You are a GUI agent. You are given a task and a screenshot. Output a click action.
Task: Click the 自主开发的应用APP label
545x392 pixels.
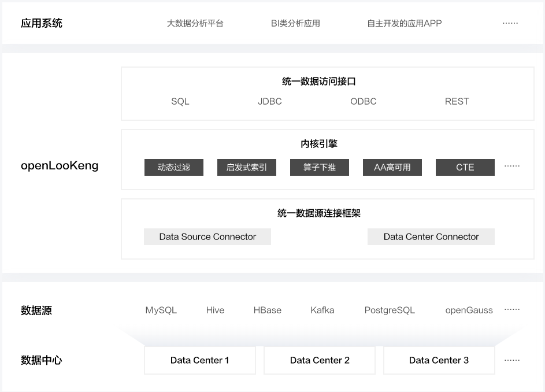pos(404,23)
